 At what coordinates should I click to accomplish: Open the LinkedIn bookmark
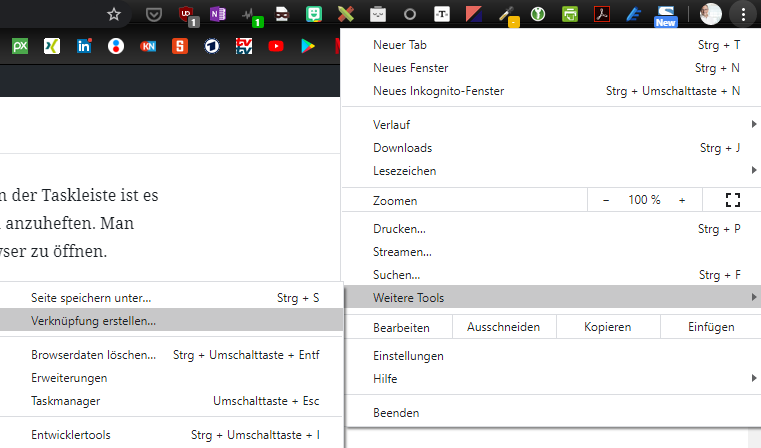(x=84, y=46)
